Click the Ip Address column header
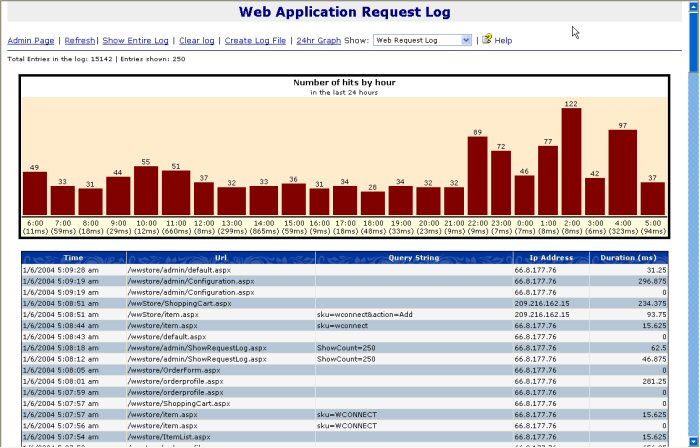This screenshot has width=700, height=448. point(550,258)
